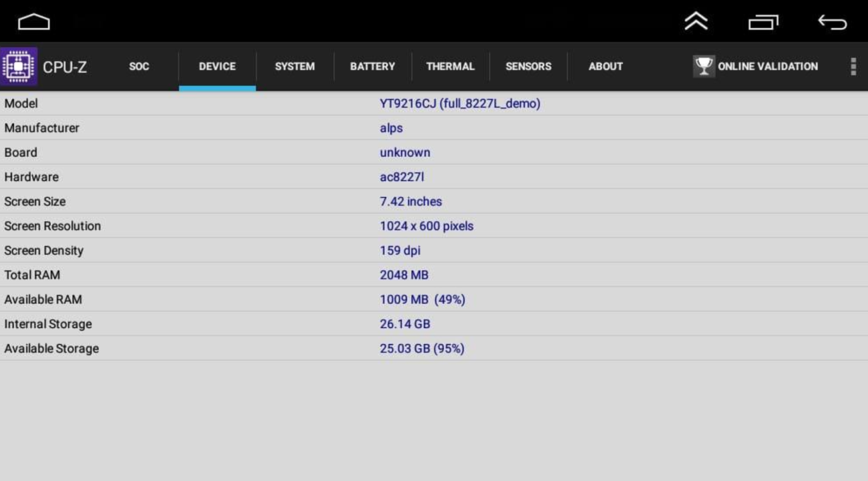
Task: Select the Manufacturer row label
Action: pyautogui.click(x=42, y=128)
